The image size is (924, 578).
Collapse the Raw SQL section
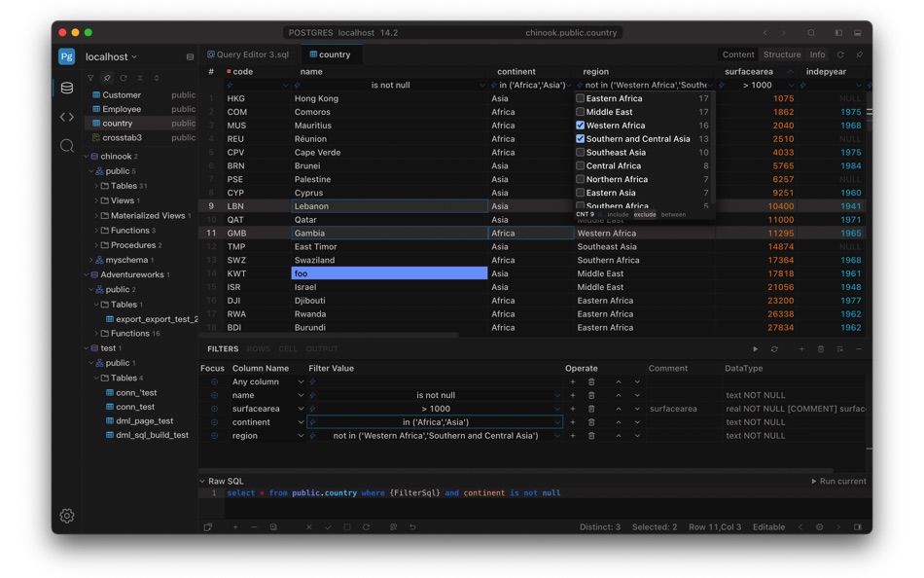[x=202, y=482]
